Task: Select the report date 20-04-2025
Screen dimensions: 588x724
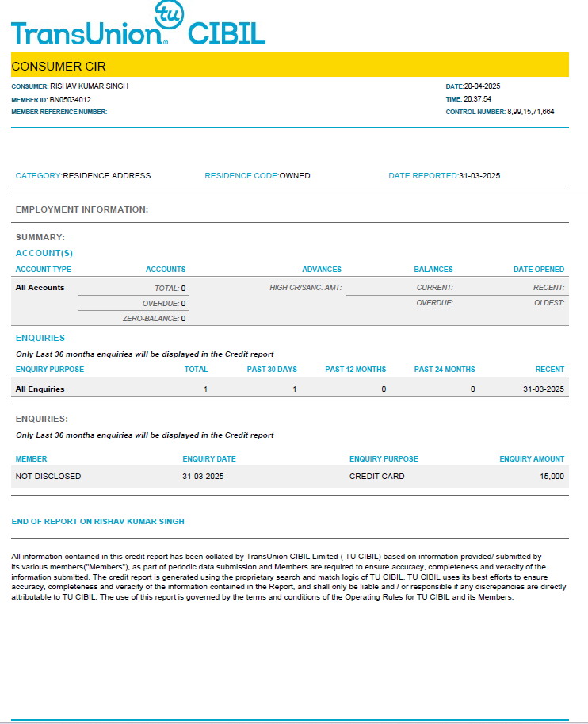Action: click(x=483, y=86)
